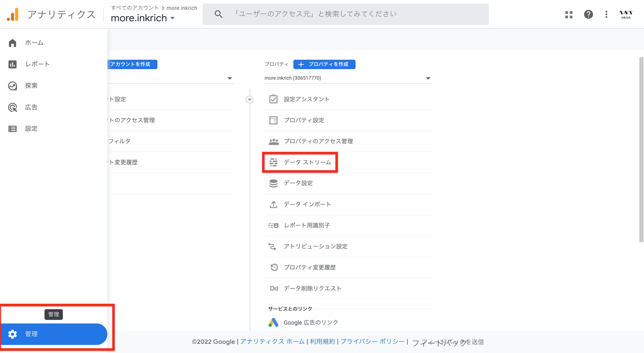Open 設定アシスタント
644x353 pixels.
tap(349, 99)
